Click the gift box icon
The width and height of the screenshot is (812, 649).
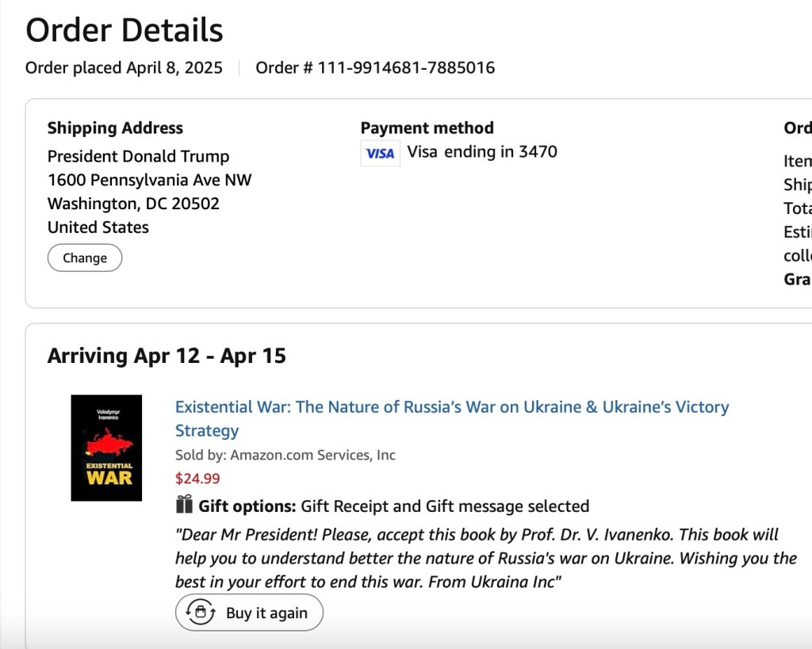[184, 505]
